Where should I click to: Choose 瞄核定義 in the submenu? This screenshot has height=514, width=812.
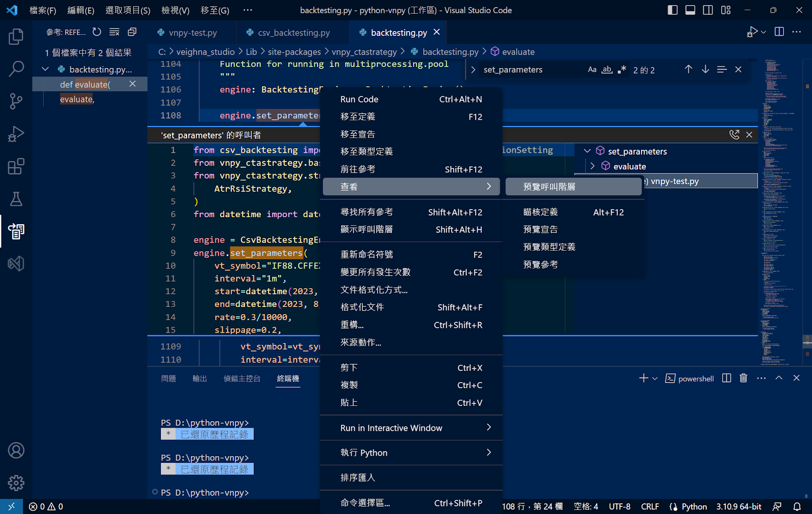573,212
